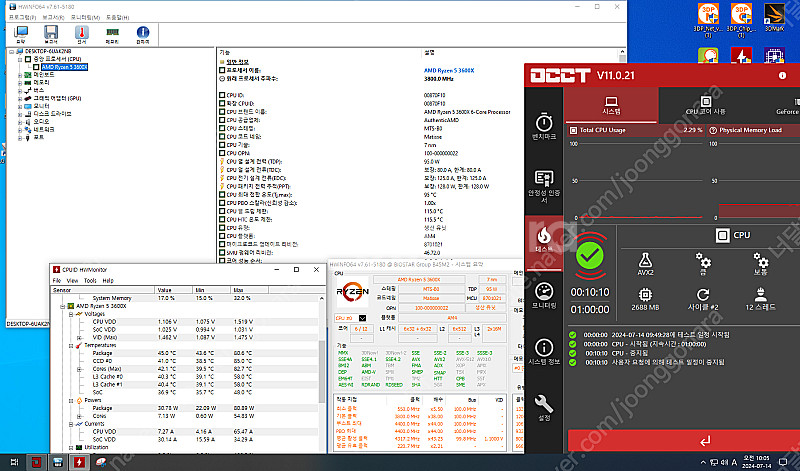Click the HWMonitor lightning taskbar icon

tap(79, 462)
